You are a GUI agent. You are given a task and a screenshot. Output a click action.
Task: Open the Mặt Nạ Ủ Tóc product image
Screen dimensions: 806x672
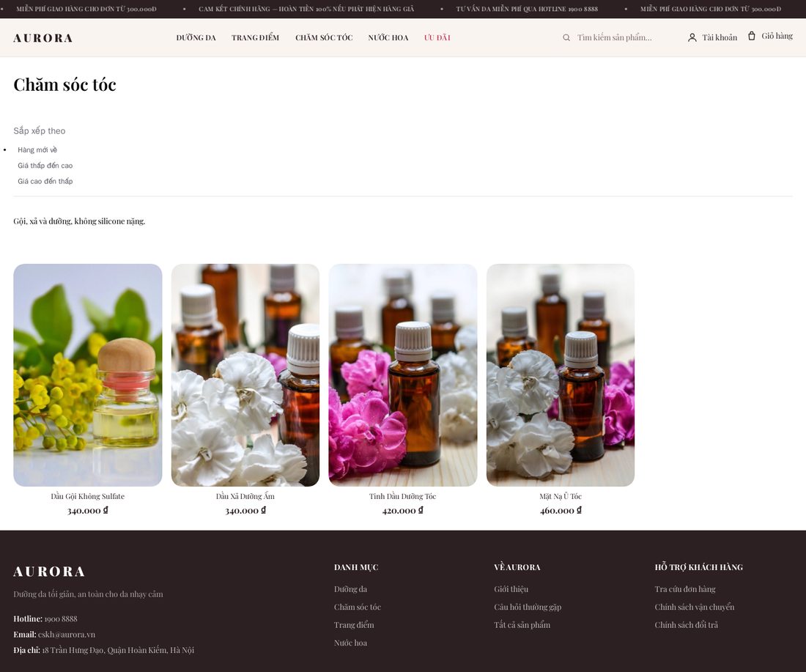click(x=561, y=374)
